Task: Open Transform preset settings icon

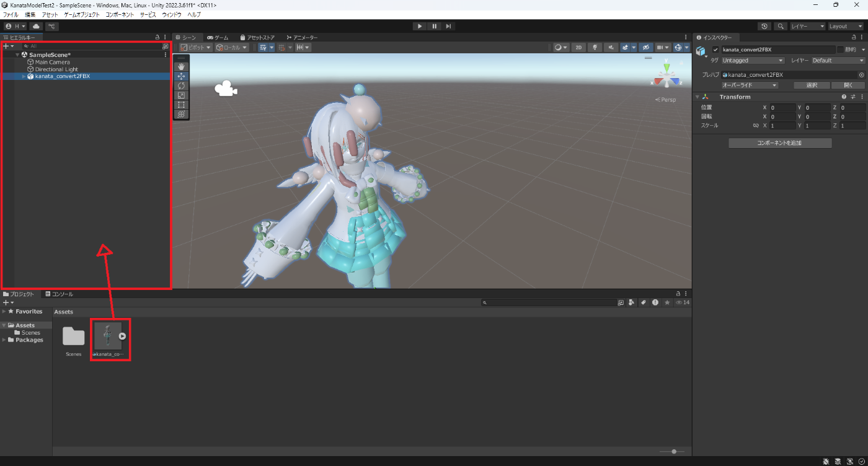Action: (x=853, y=97)
